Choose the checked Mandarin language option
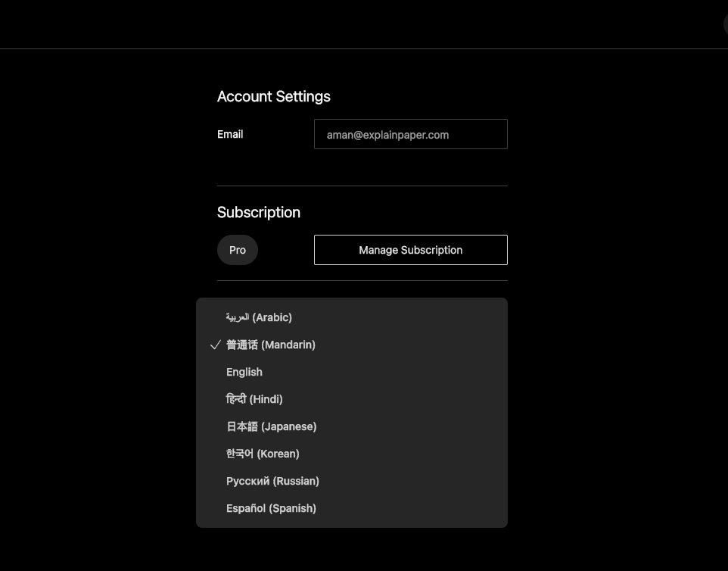728x571 pixels. pyautogui.click(x=351, y=345)
